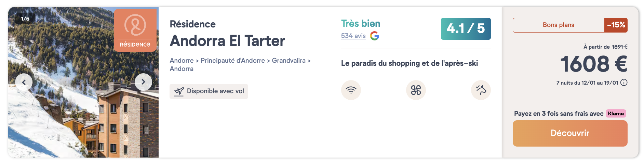
Task: Show the next residence photo
Action: click(143, 82)
